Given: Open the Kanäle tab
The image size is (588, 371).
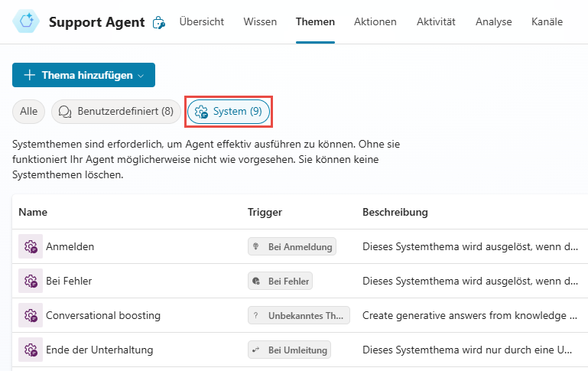Looking at the screenshot, I should pos(547,21).
